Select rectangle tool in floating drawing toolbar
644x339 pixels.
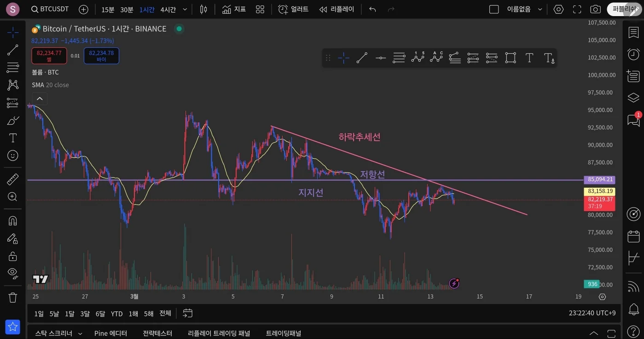[x=510, y=58]
